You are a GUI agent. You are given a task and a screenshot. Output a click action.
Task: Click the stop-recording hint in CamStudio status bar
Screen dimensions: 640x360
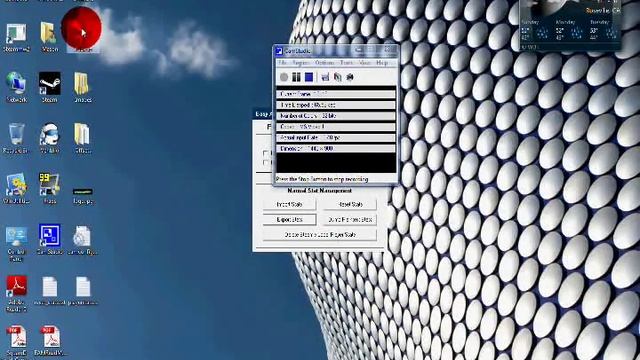pyautogui.click(x=322, y=179)
